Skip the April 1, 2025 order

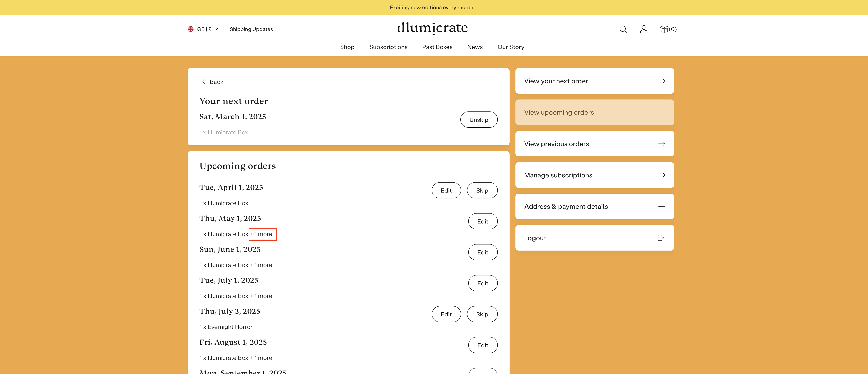(482, 191)
